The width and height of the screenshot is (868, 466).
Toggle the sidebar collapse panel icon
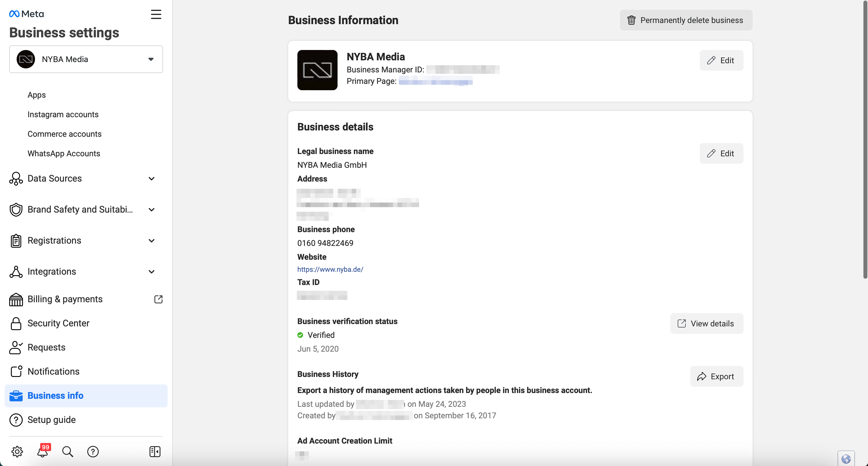click(x=155, y=452)
